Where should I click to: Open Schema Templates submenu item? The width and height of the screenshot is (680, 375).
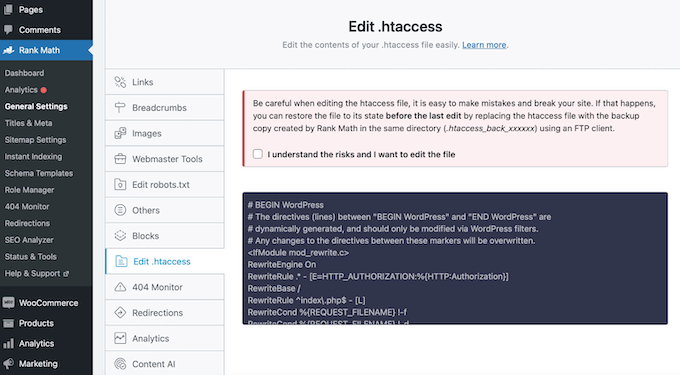click(39, 173)
